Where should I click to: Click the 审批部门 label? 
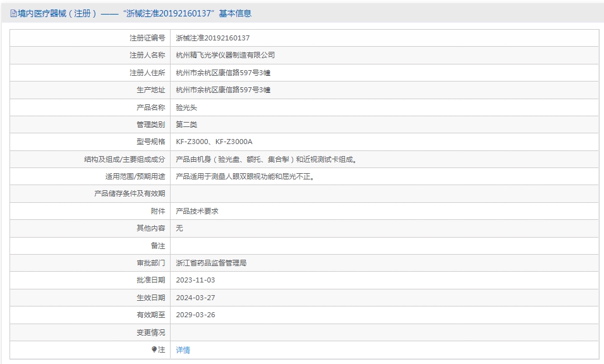click(150, 263)
